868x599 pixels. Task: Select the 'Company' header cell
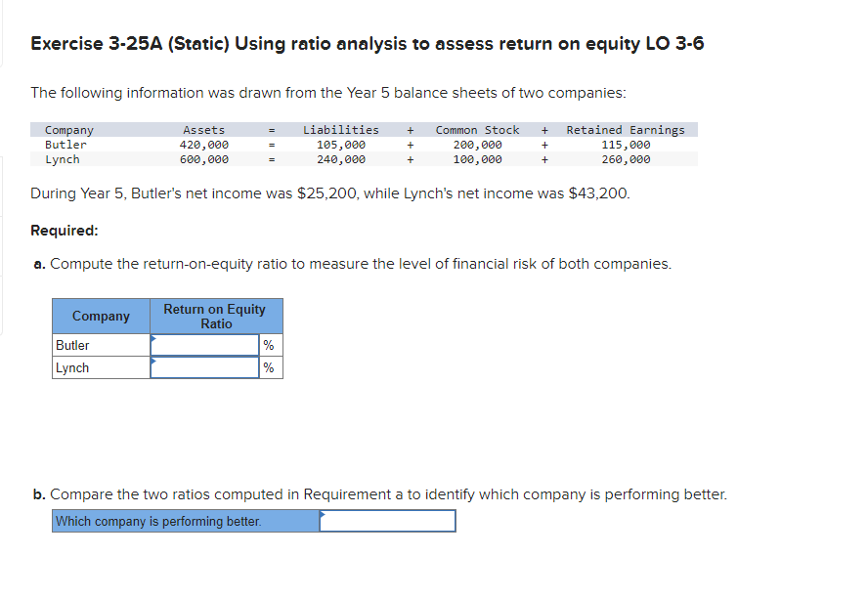point(99,316)
